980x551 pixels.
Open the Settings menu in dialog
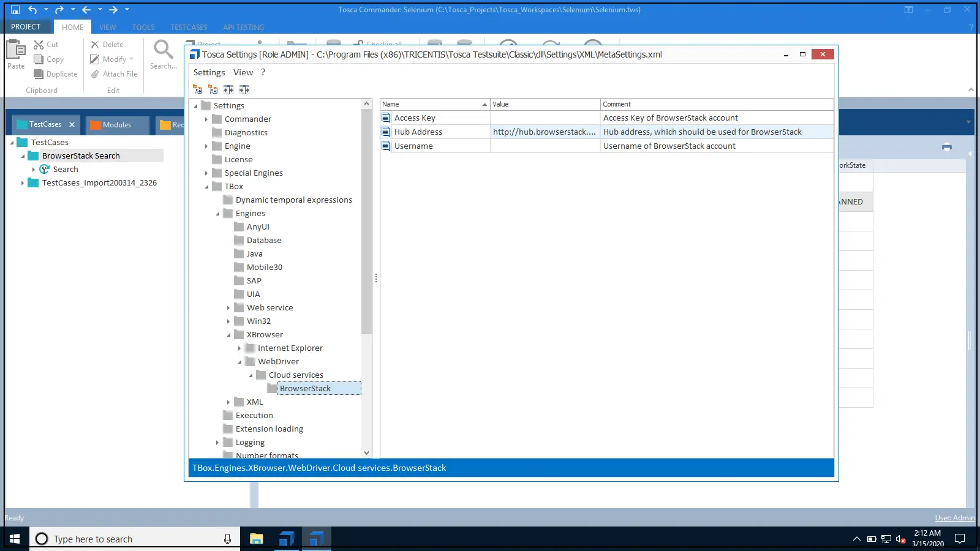click(x=209, y=72)
